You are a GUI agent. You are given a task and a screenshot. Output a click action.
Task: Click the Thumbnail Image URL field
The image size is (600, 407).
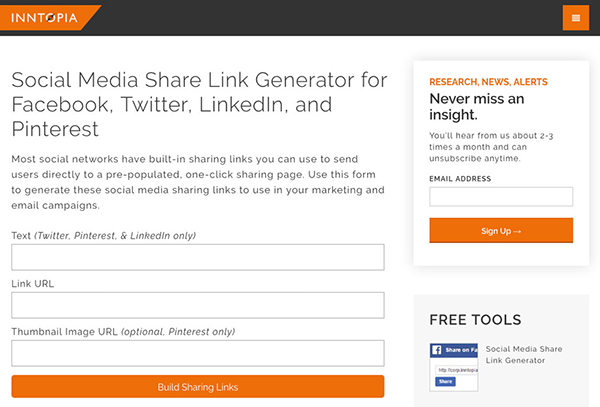(x=198, y=353)
